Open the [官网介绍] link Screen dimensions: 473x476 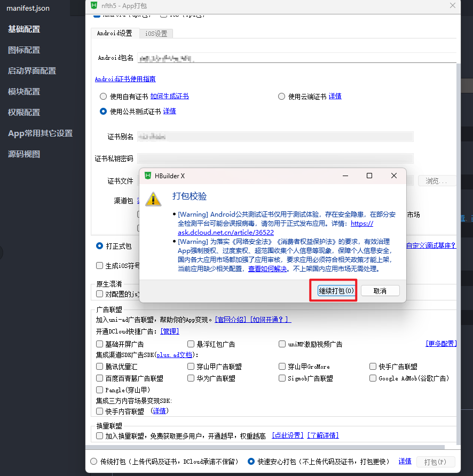pos(231,320)
